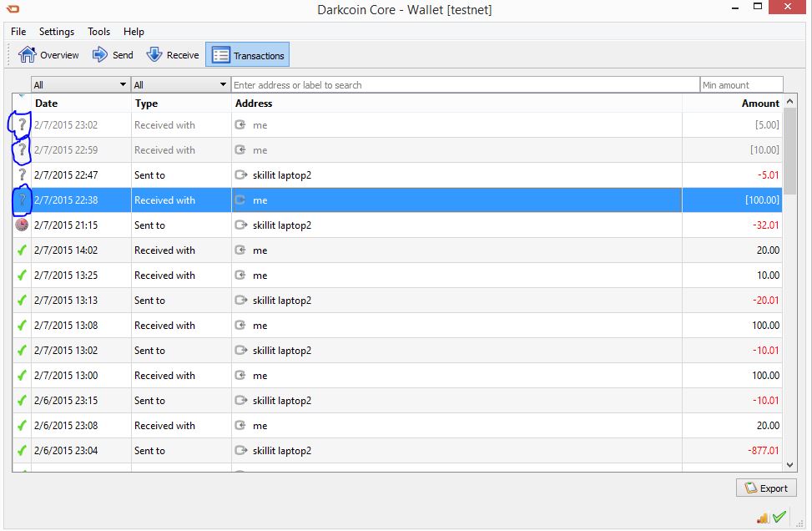
Task: Click the green checkmark for 2/7/2015 13:02
Action: pyautogui.click(x=22, y=350)
